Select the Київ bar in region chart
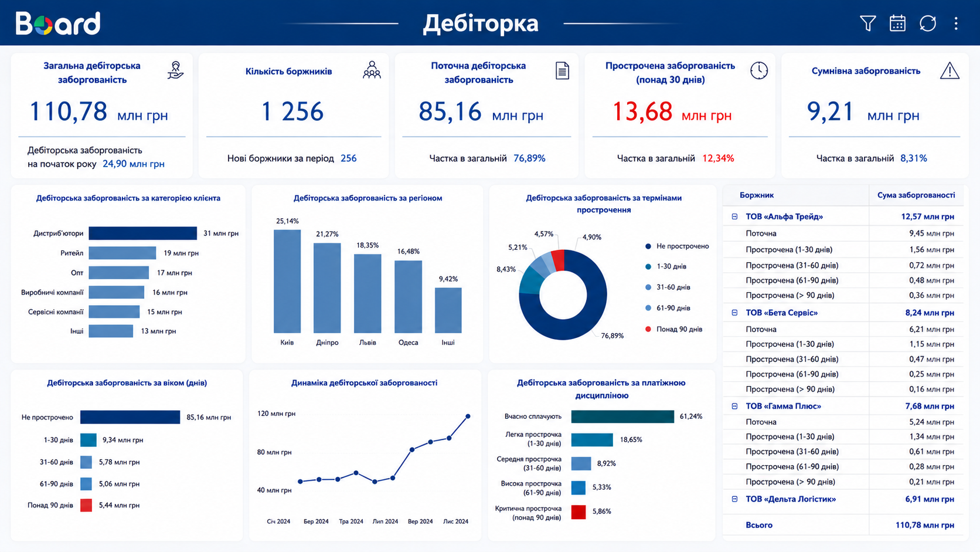The height and width of the screenshot is (552, 980). pos(287,282)
